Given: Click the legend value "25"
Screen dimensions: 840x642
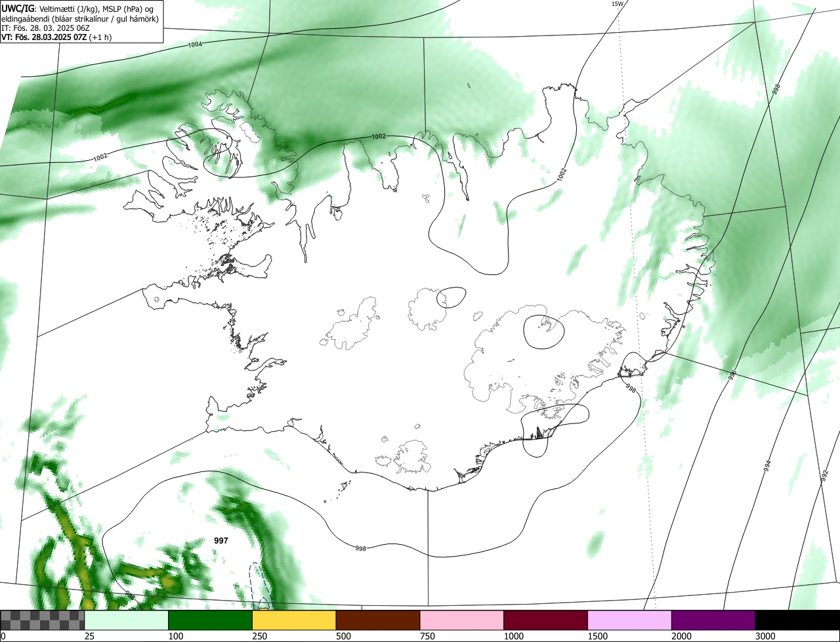Looking at the screenshot, I should (90, 636).
